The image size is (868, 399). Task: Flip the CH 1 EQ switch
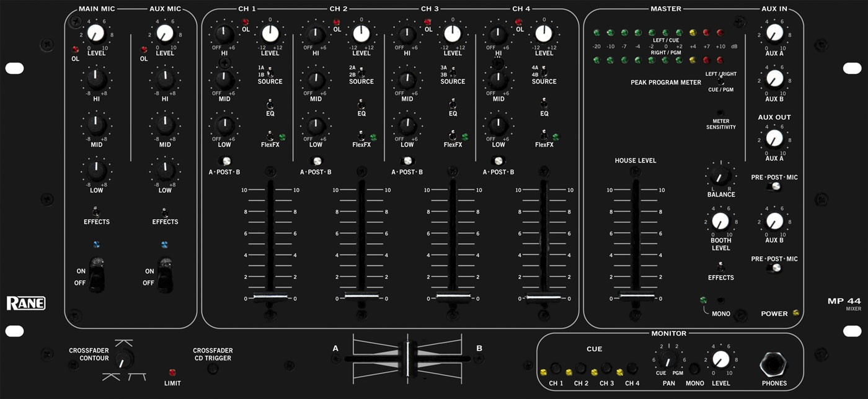270,104
